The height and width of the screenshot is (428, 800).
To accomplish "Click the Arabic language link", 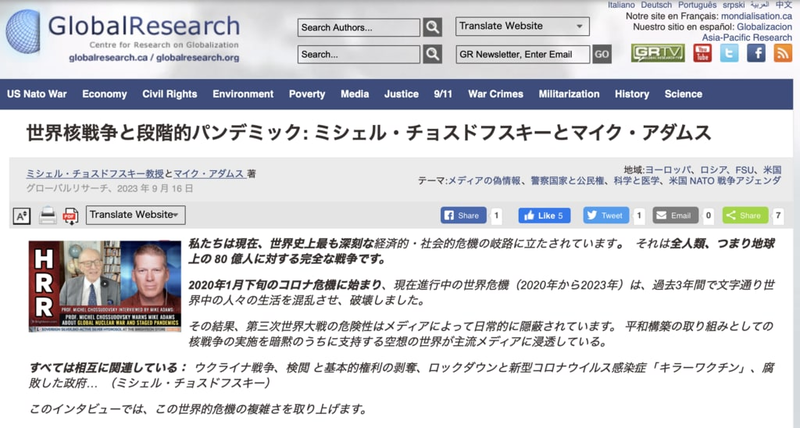I will pyautogui.click(x=759, y=5).
